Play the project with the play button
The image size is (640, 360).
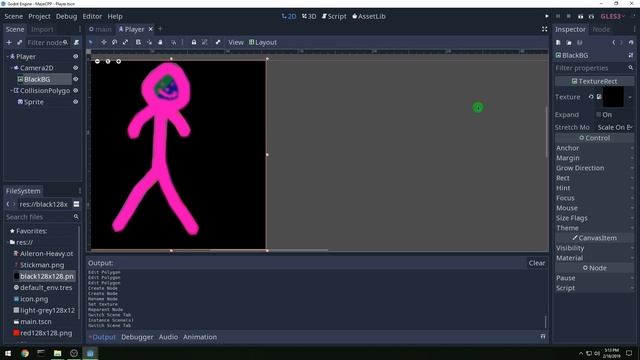click(547, 16)
